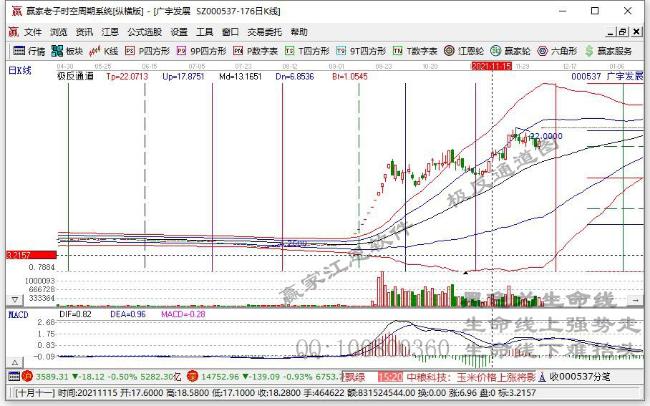This screenshot has height=406, width=650.
Task: Open the 设置 menu
Action: tap(179, 32)
